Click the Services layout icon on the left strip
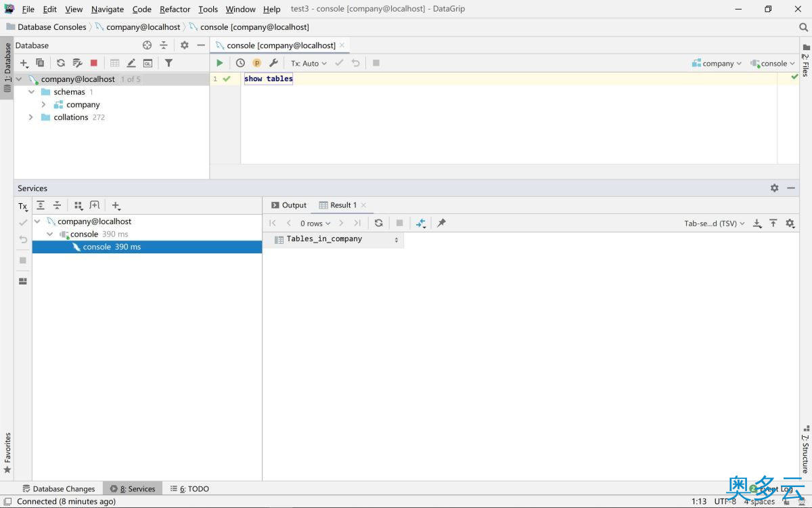Viewport: 812px width, 508px height. click(23, 281)
